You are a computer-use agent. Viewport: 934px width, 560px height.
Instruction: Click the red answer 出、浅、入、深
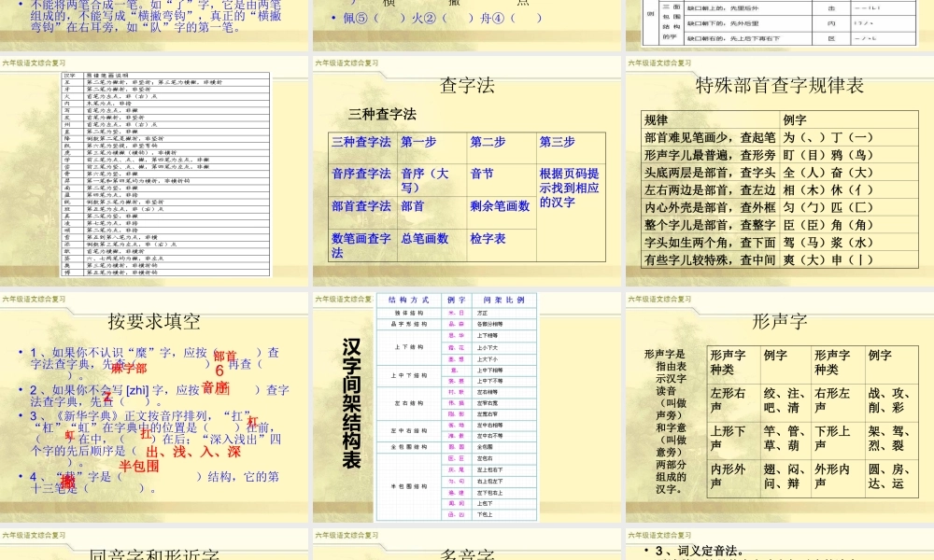point(193,452)
